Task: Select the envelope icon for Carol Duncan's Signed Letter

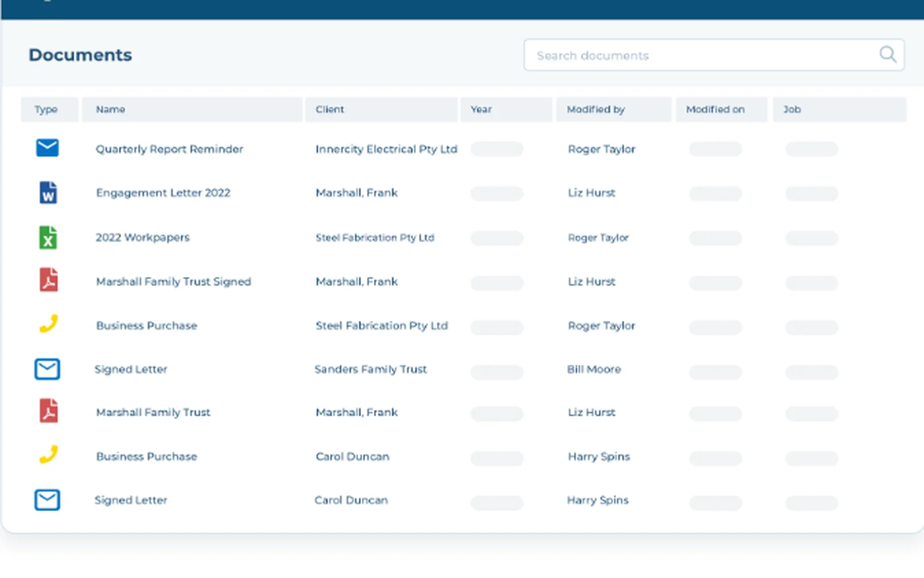Action: [47, 499]
